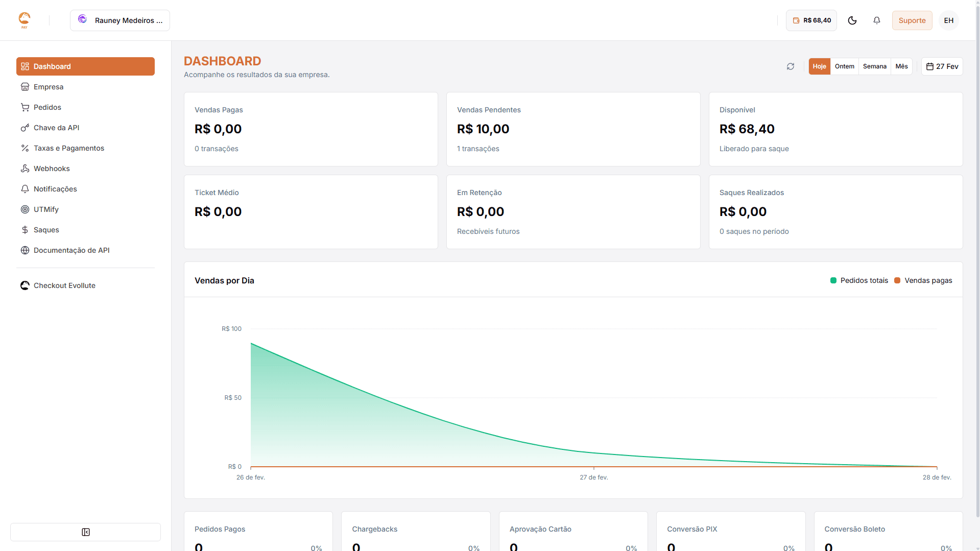Click the Pedidos Pagos card title

tap(220, 529)
